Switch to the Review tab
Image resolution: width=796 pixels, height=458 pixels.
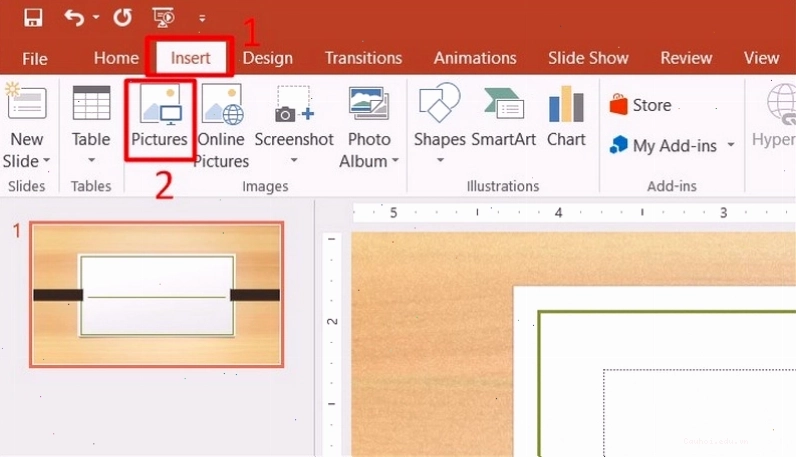click(x=686, y=58)
